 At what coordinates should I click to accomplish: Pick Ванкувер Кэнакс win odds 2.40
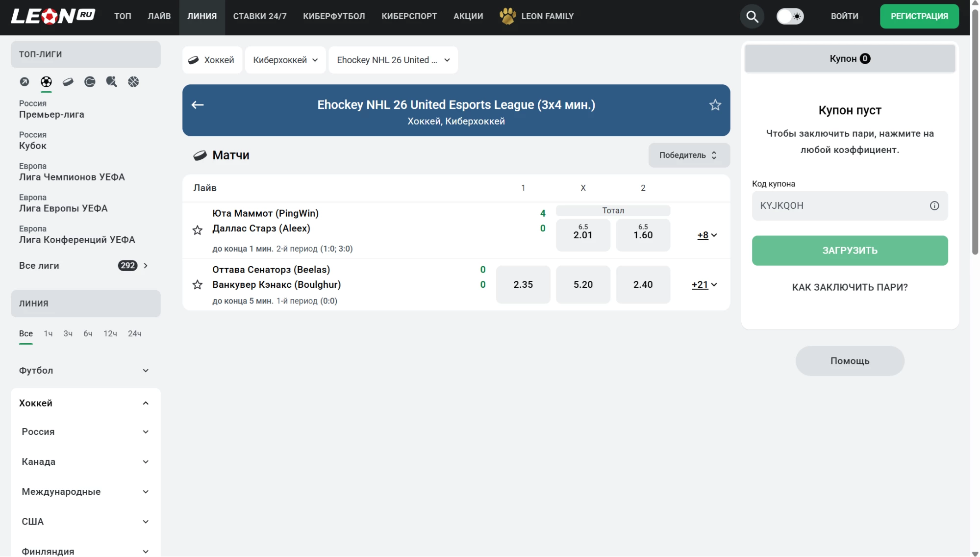[643, 285]
